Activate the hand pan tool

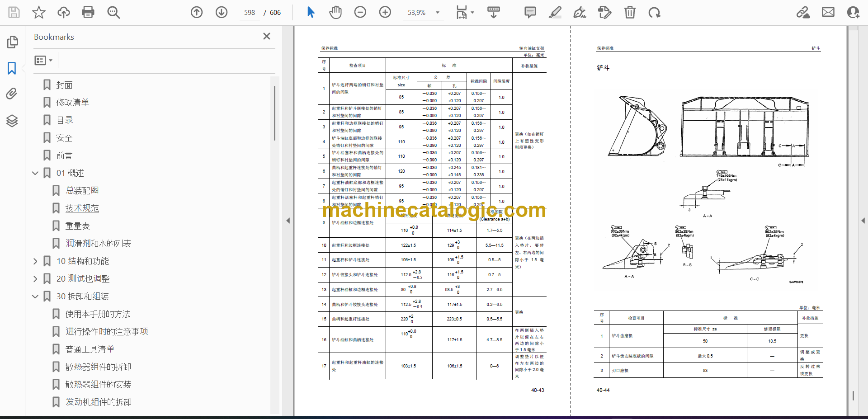coord(335,12)
